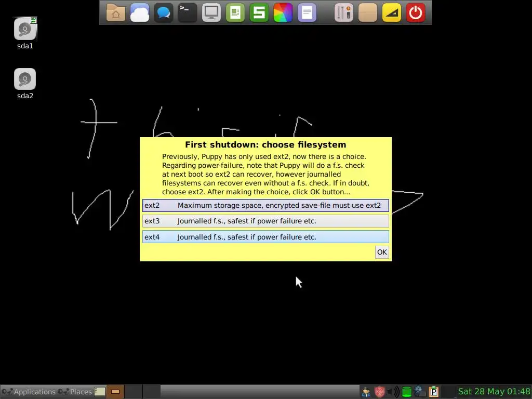Click the volume speaker tray icon
The image size is (532, 399).
tap(393, 392)
